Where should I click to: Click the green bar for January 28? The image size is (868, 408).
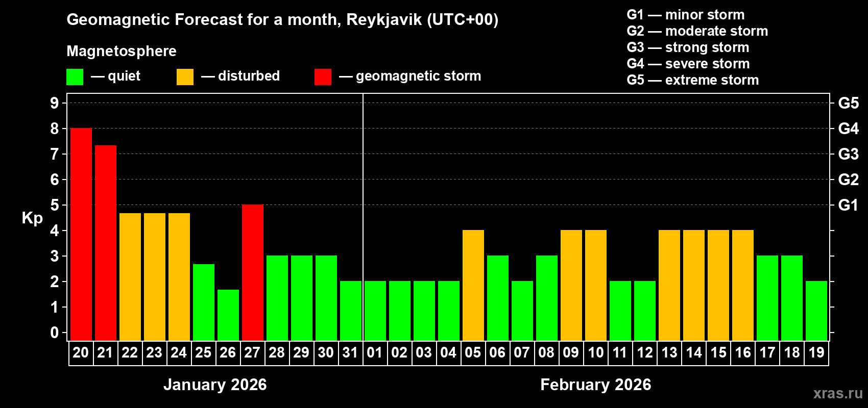(277, 298)
